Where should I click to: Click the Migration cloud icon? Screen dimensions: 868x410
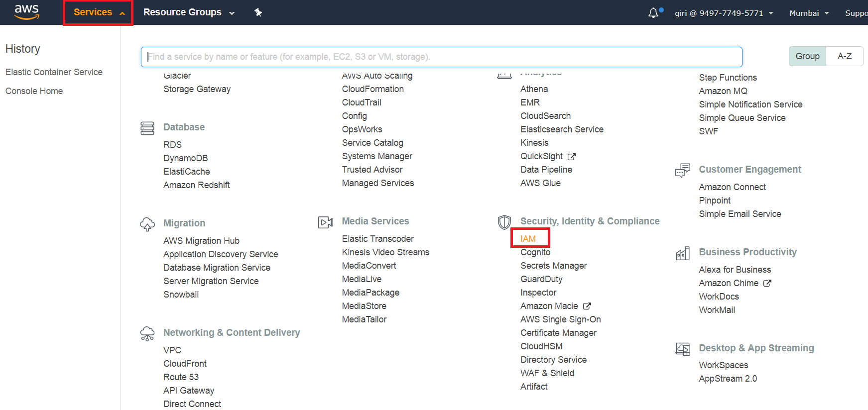click(147, 224)
